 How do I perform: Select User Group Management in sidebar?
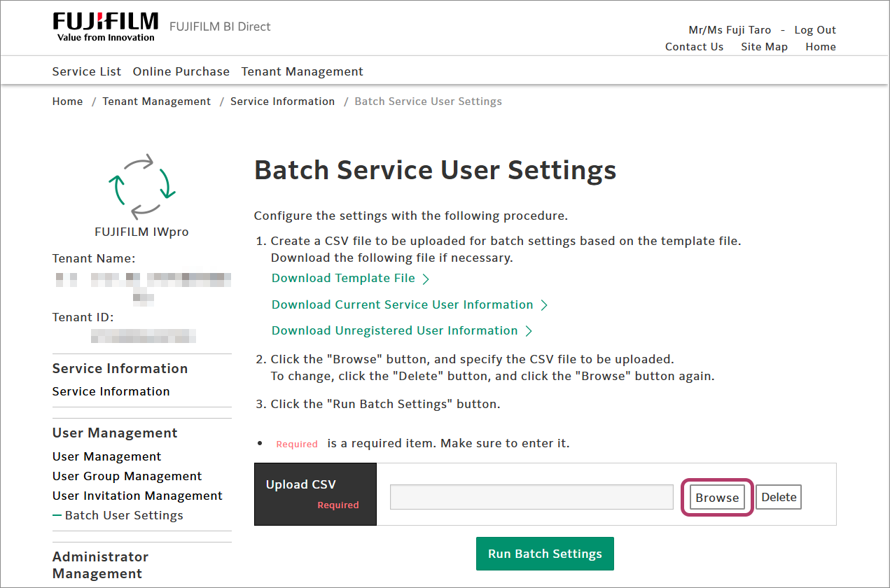pos(127,476)
